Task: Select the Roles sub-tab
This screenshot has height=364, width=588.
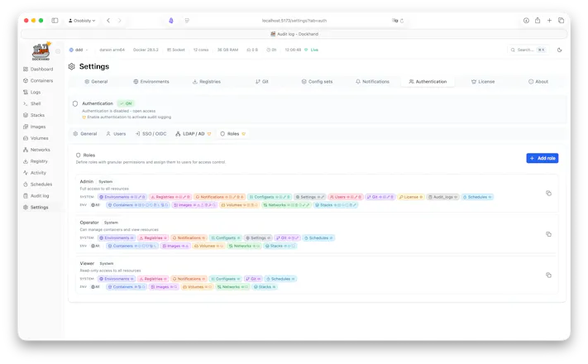Action: [233, 134]
